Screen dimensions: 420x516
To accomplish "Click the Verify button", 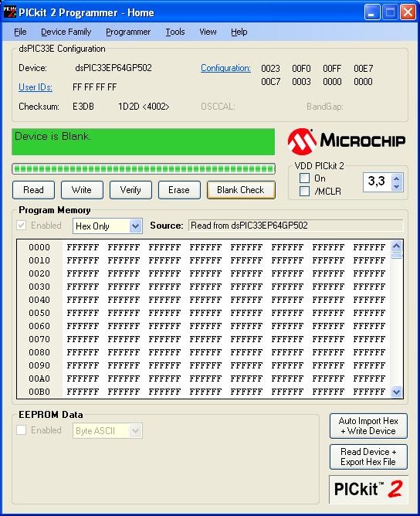I will pyautogui.click(x=130, y=190).
